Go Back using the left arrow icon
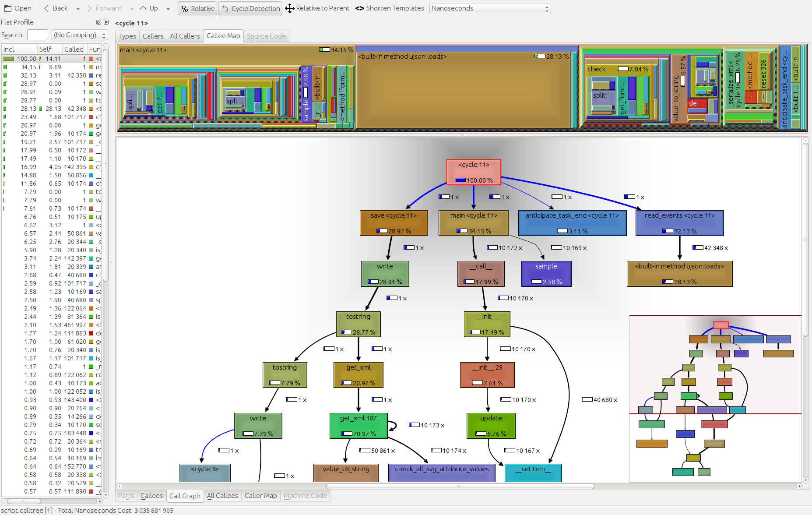812x515 pixels. click(x=46, y=8)
